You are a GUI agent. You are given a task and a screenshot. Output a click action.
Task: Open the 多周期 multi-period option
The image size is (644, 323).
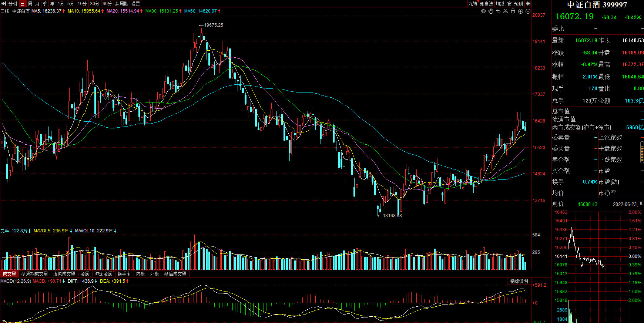(121, 4)
